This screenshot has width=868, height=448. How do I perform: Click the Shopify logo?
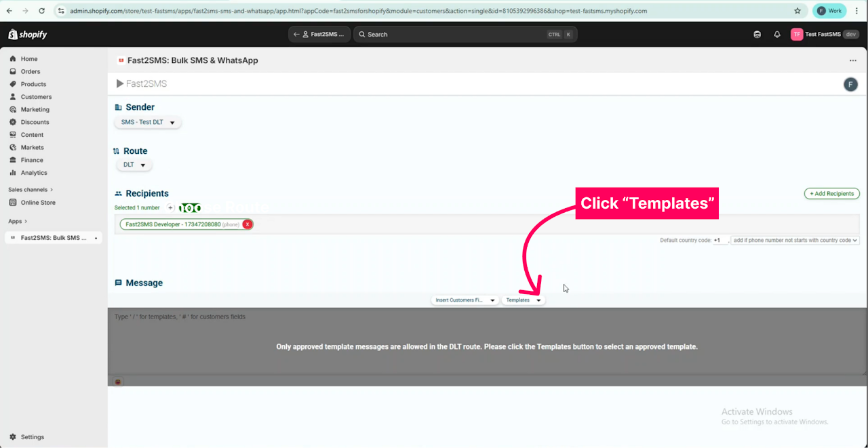(x=28, y=35)
